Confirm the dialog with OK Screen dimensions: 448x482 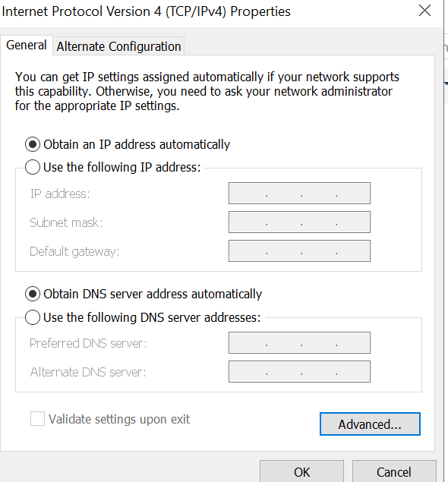(x=301, y=471)
